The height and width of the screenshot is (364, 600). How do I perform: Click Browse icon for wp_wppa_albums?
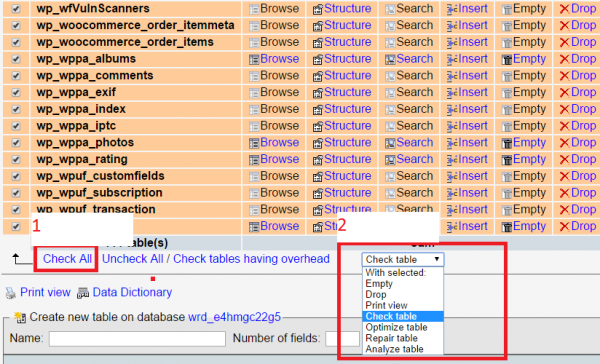pyautogui.click(x=254, y=59)
